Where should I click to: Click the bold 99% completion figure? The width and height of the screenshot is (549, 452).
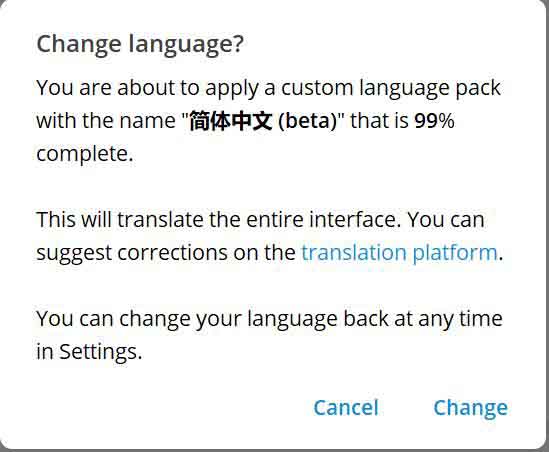point(434,121)
